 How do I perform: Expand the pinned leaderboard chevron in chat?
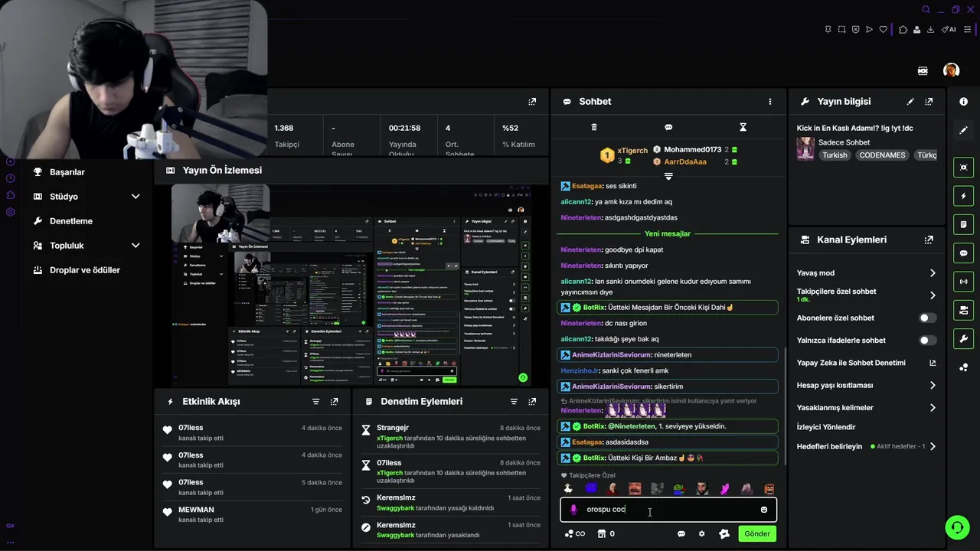coord(668,176)
